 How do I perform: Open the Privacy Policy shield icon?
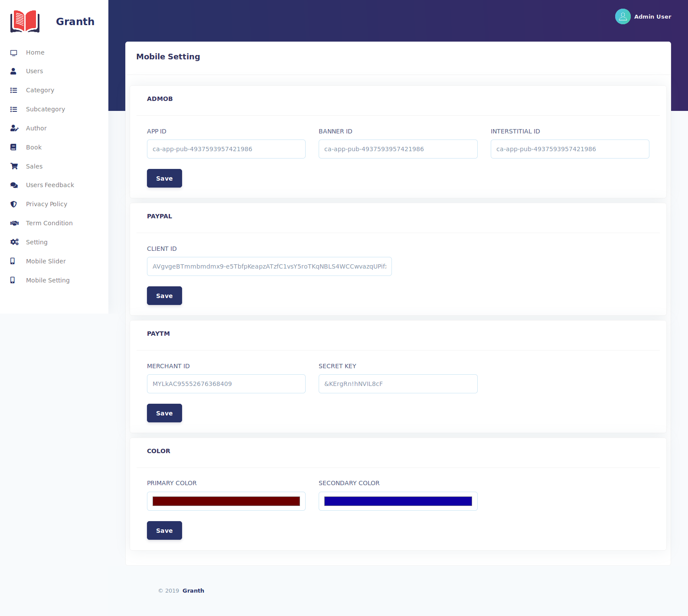pyautogui.click(x=14, y=204)
